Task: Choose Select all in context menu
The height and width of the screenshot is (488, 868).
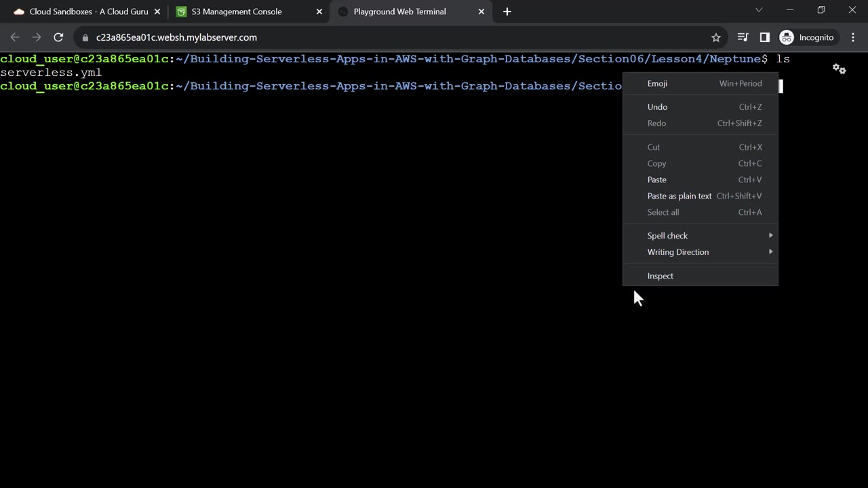Action: click(701, 212)
